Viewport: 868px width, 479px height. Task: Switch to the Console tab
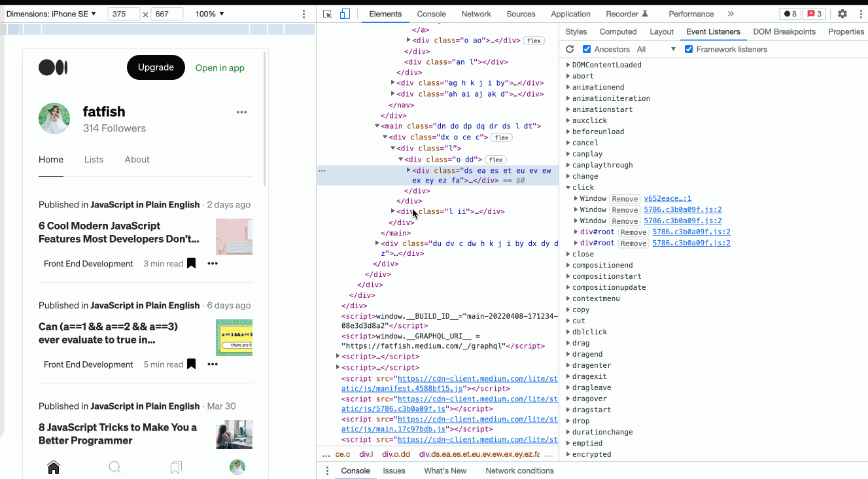click(x=432, y=14)
